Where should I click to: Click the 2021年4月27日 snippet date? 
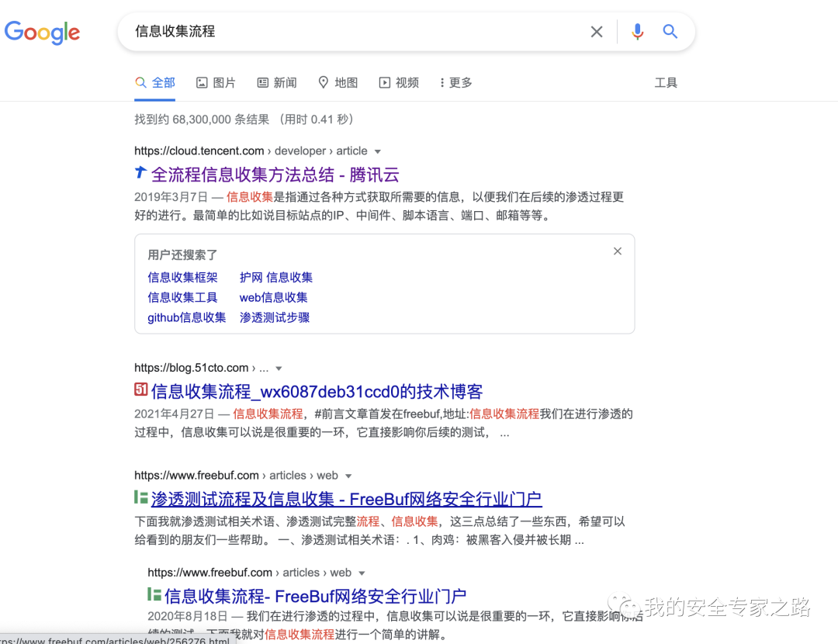(x=175, y=414)
